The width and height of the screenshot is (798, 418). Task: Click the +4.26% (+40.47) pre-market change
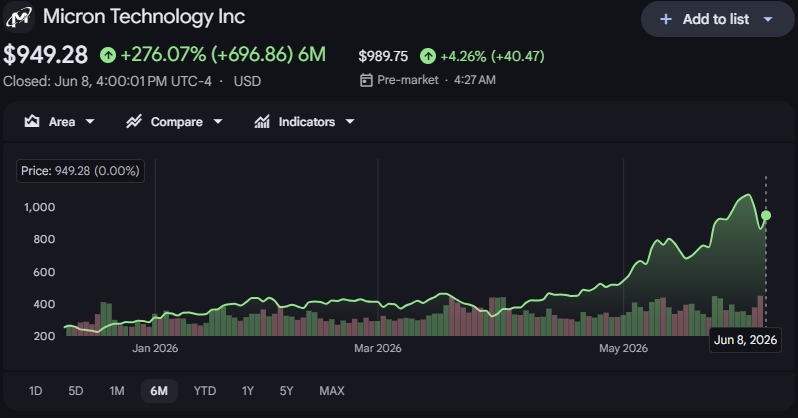pyautogui.click(x=492, y=56)
